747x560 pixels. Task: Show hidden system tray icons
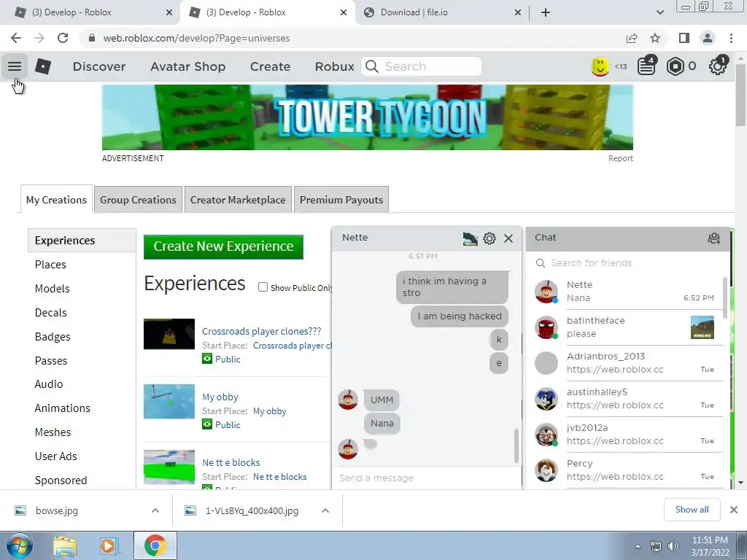(x=638, y=546)
